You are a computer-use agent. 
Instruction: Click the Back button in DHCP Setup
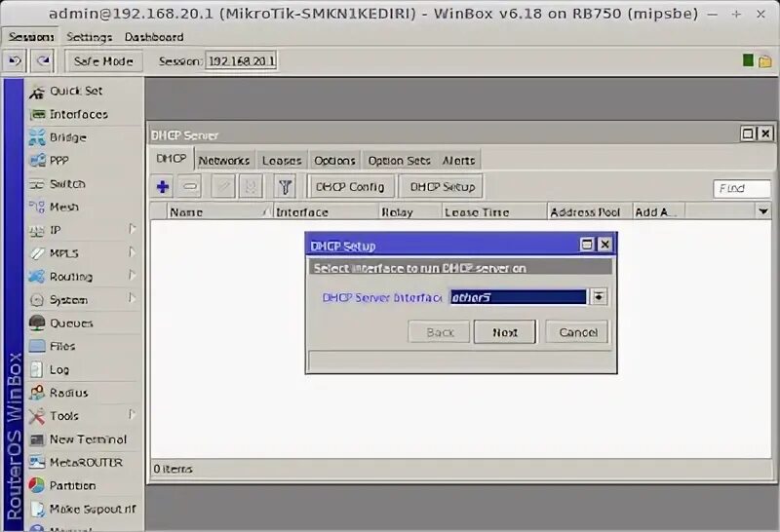pyautogui.click(x=440, y=332)
